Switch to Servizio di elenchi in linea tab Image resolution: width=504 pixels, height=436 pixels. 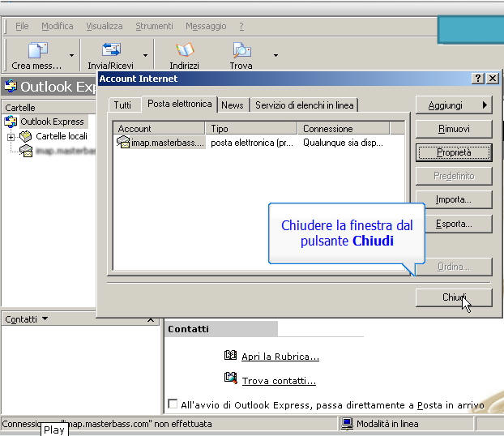[304, 105]
